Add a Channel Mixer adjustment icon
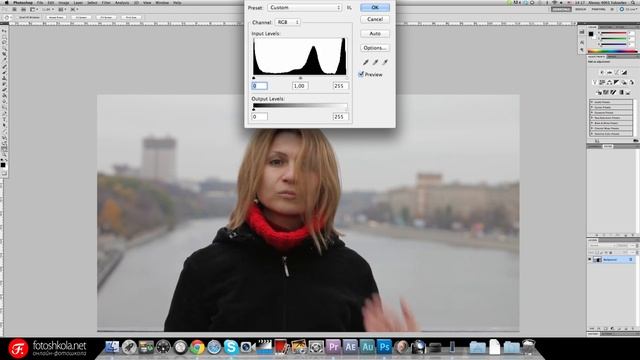Screen dimensions: 640x360 click(631, 82)
